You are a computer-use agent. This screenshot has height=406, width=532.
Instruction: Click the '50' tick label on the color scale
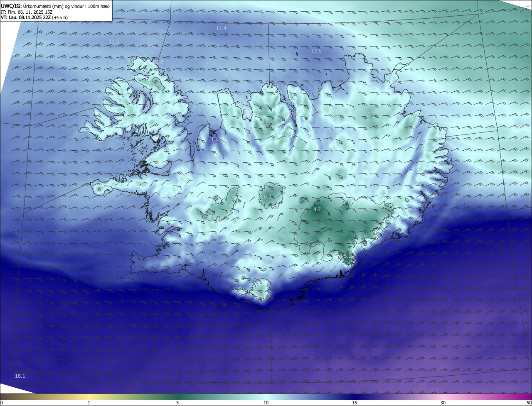[529, 403]
